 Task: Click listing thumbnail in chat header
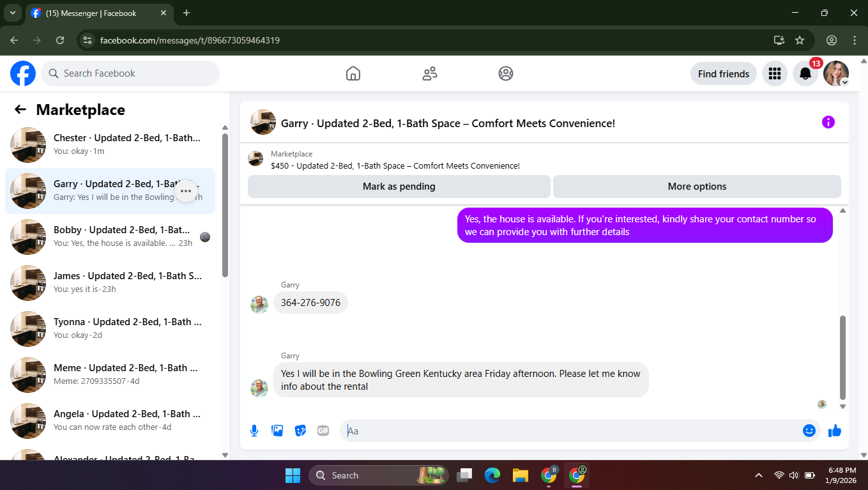pyautogui.click(x=263, y=122)
